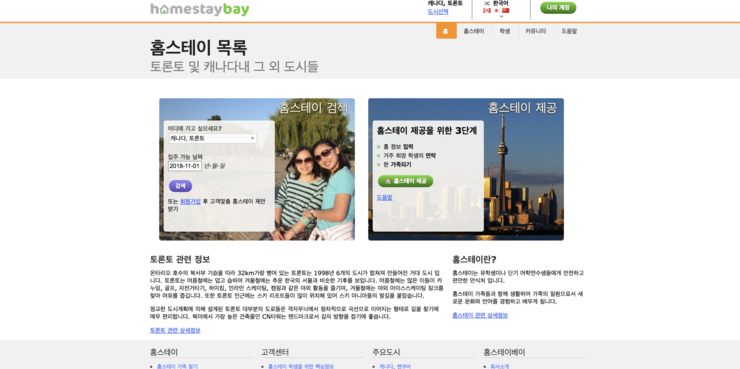Viewport: 740px width, 369px height.
Task: Click the 홈스테이란? heading
Action: tap(474, 260)
